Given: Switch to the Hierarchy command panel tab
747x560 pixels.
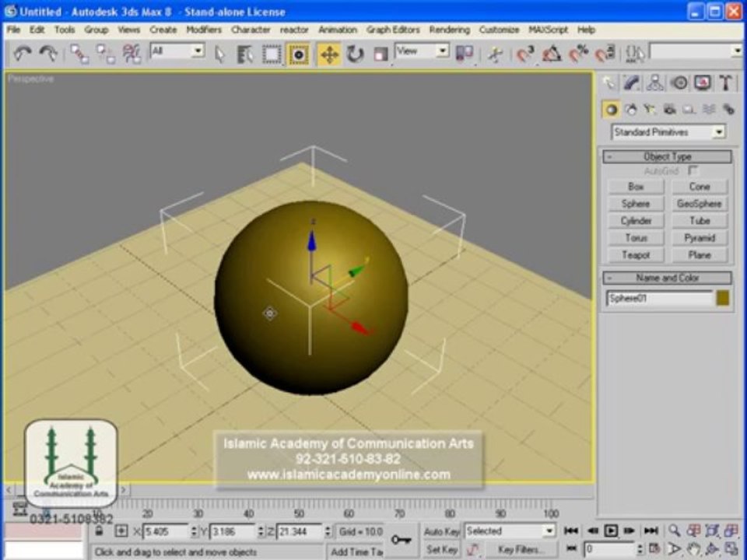Looking at the screenshot, I should pos(655,83).
